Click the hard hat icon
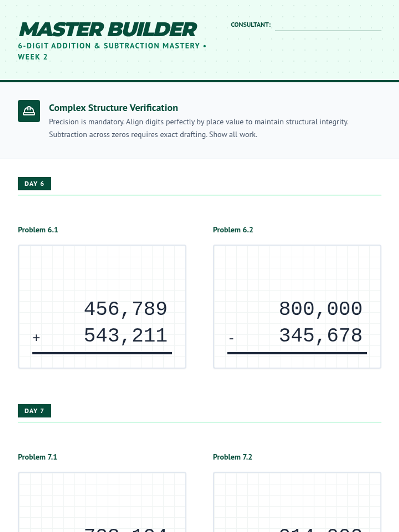The height and width of the screenshot is (532, 399). pos(29,111)
